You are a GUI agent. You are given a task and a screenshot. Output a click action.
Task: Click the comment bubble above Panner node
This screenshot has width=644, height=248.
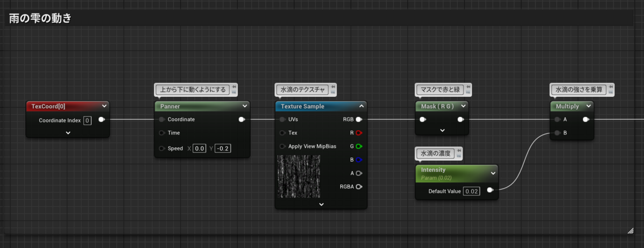tap(192, 89)
